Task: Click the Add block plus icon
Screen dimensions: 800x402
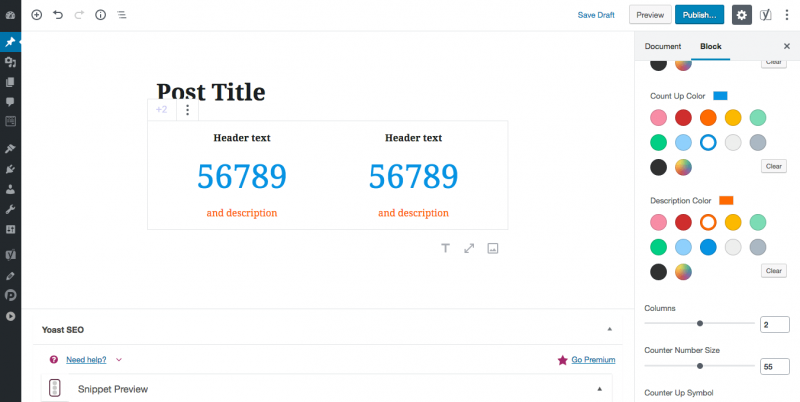Action: tap(37, 15)
